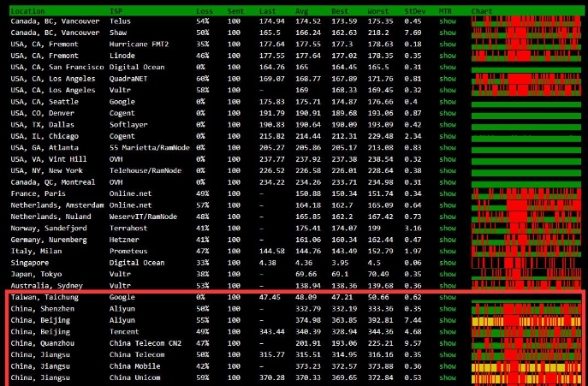Click show in the Singapore row
The width and height of the screenshot is (588, 386).
[448, 263]
